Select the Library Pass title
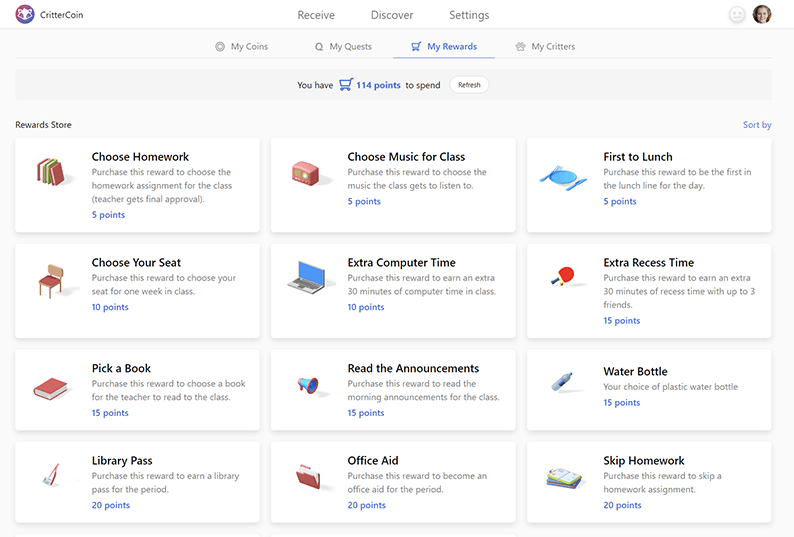Viewport: 794px width, 537px height. [122, 461]
